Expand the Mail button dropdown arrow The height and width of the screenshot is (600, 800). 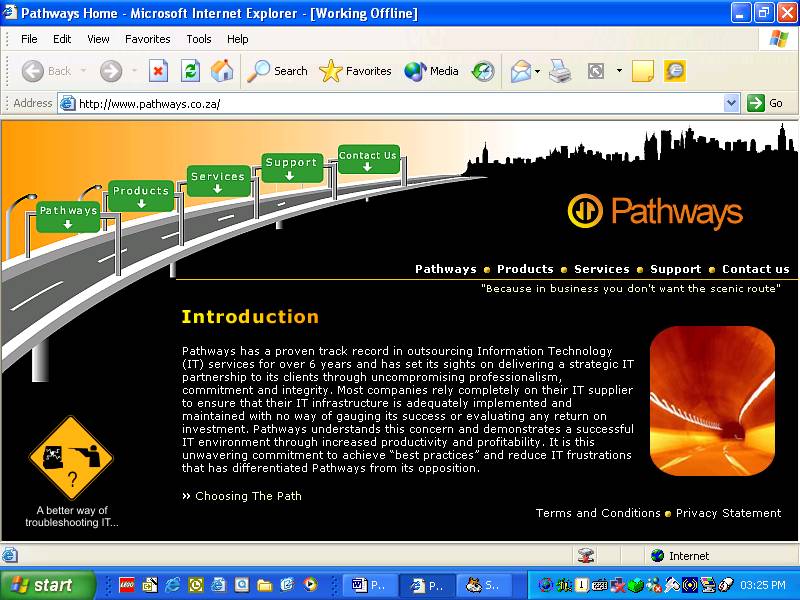pyautogui.click(x=537, y=71)
